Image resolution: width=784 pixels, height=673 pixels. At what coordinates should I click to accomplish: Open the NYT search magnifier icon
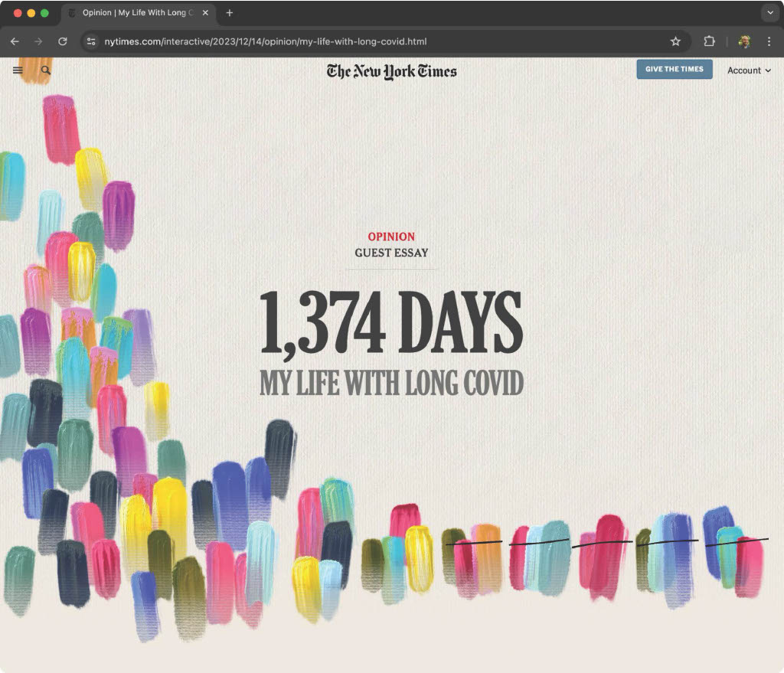(x=46, y=70)
